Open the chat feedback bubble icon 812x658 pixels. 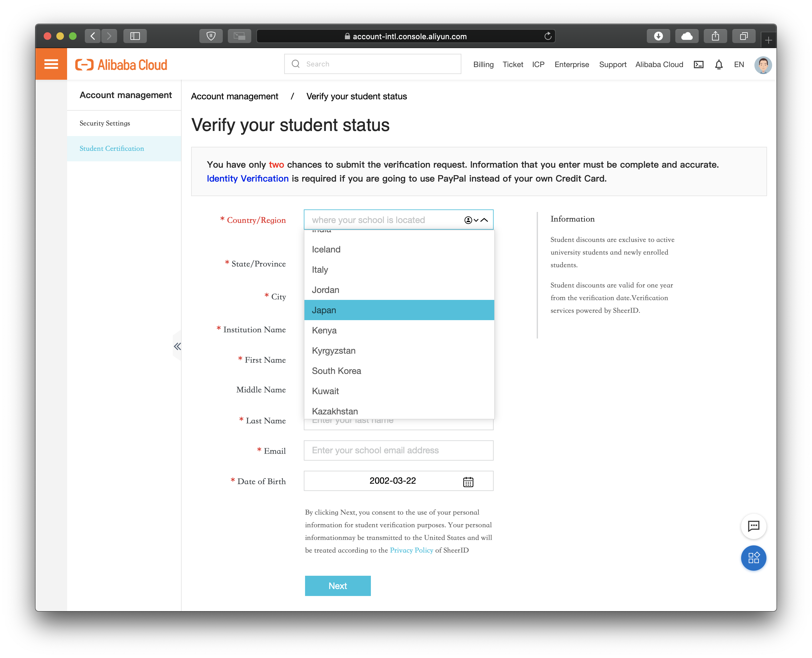pos(753,526)
